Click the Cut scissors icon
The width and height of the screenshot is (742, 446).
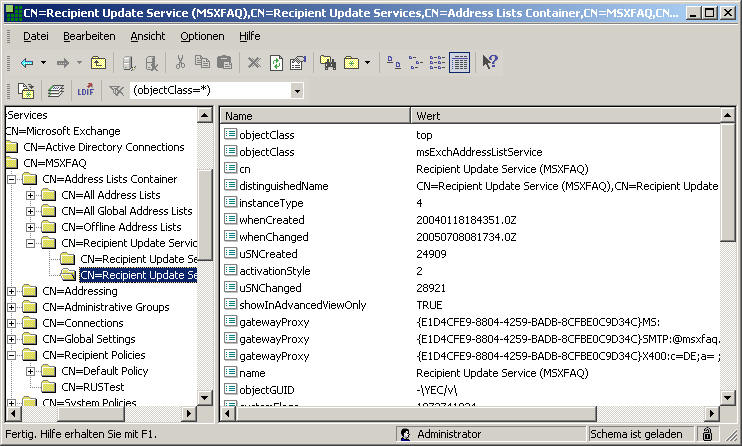click(x=180, y=62)
